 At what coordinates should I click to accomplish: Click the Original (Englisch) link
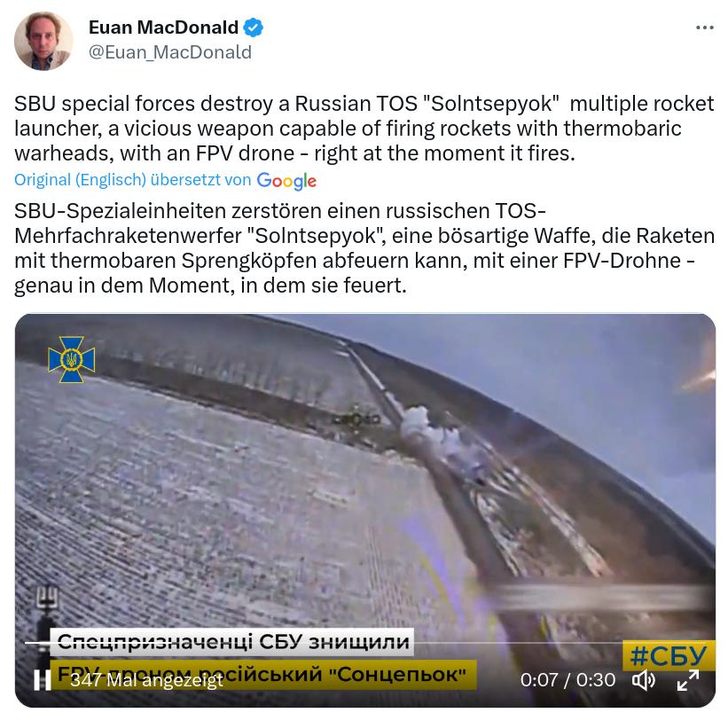tap(81, 180)
